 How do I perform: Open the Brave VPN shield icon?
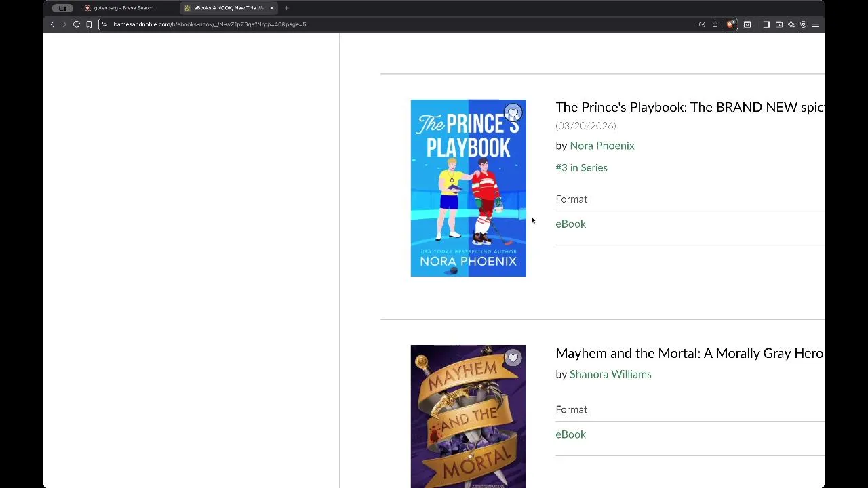point(804,24)
